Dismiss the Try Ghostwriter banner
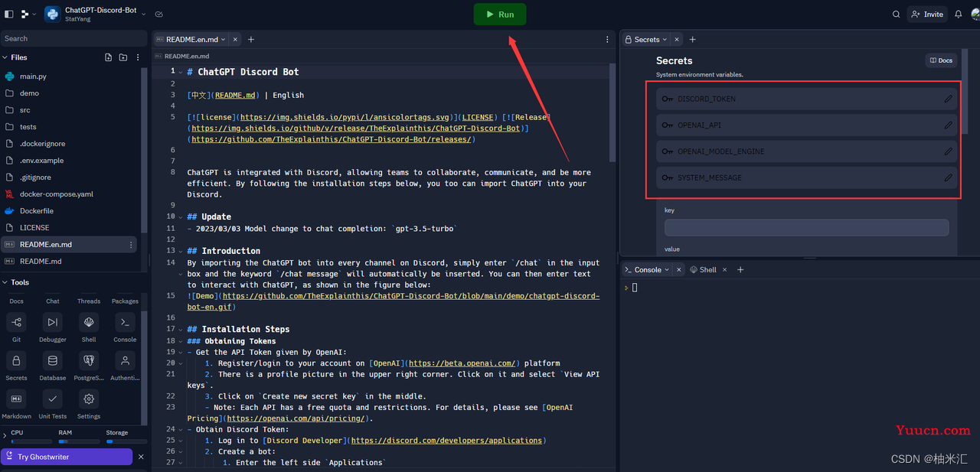980x472 pixels. tap(141, 457)
